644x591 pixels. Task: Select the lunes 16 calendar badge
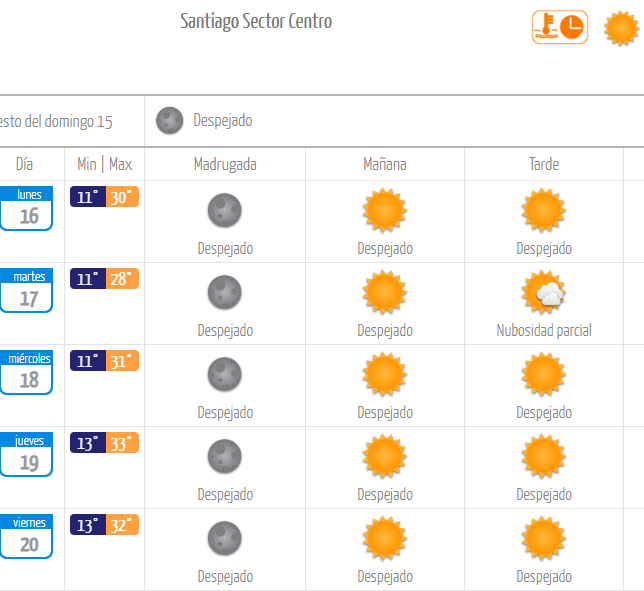coord(26,208)
